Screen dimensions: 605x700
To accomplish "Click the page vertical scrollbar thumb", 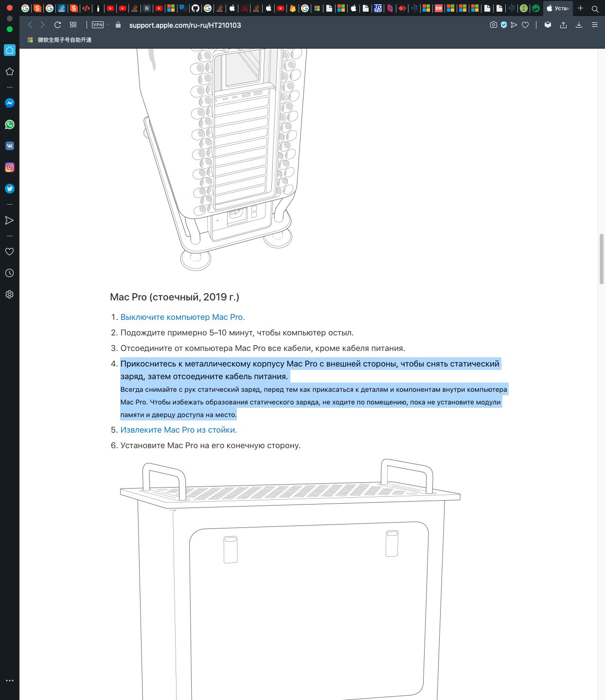I will 602,259.
